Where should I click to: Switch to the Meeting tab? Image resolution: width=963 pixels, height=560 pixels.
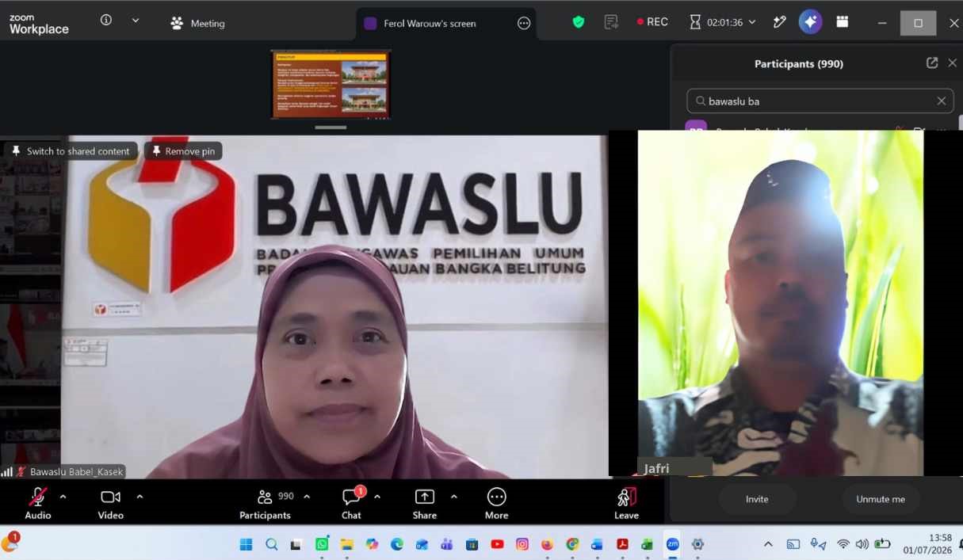pyautogui.click(x=197, y=24)
